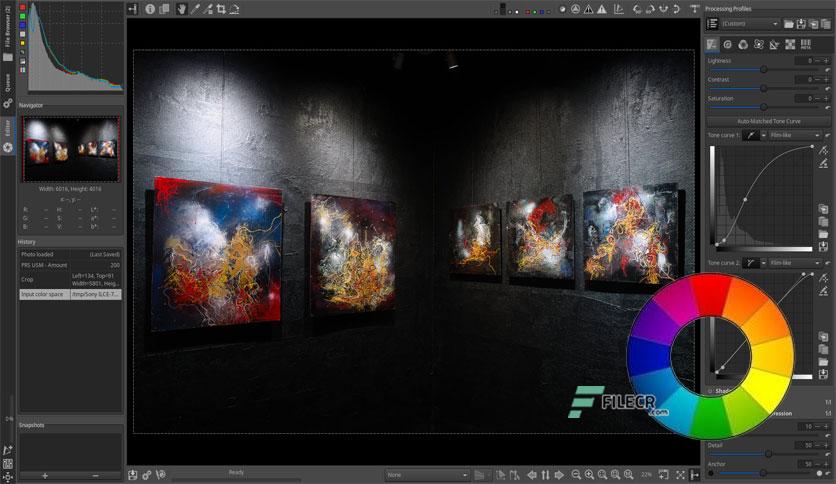Switch to the Detail tab
This screenshot has height=484, width=836.
(x=727, y=45)
